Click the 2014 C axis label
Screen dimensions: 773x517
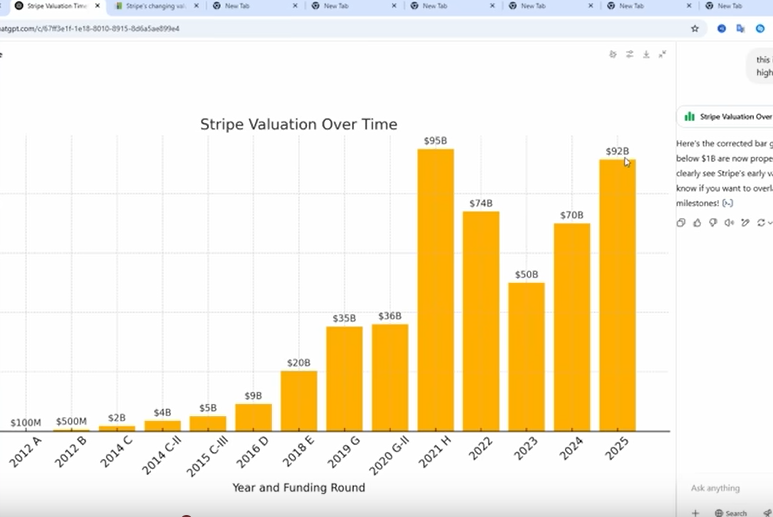click(116, 451)
